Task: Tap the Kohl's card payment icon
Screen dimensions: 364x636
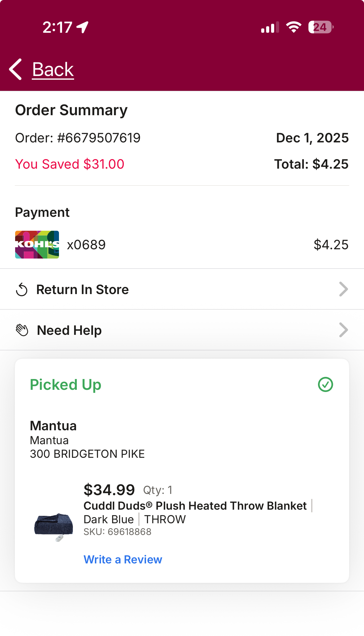Action: tap(37, 245)
